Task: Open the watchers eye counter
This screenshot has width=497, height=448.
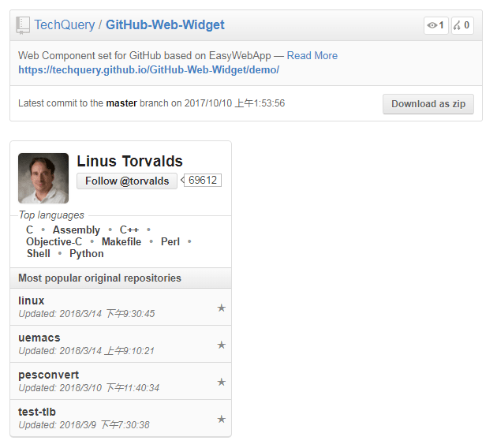Action: pyautogui.click(x=435, y=25)
